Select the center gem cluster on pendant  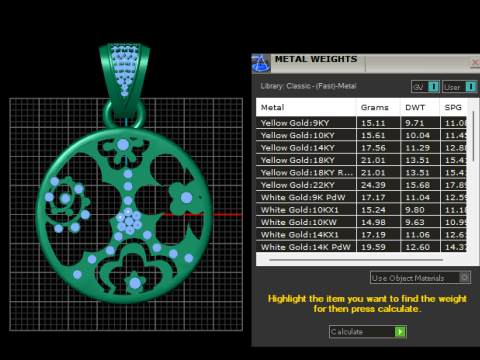click(x=129, y=221)
